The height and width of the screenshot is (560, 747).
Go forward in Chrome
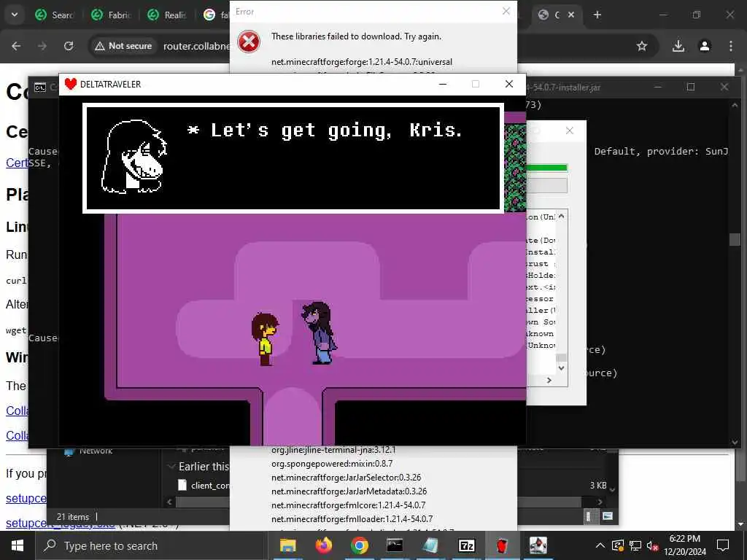point(42,46)
